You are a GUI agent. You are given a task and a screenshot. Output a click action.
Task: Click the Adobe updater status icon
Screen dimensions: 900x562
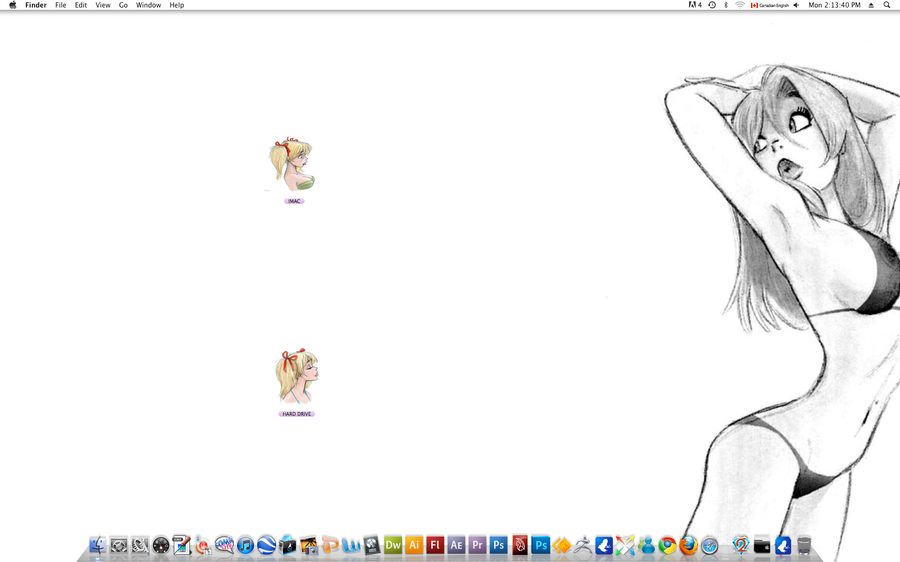[x=695, y=5]
